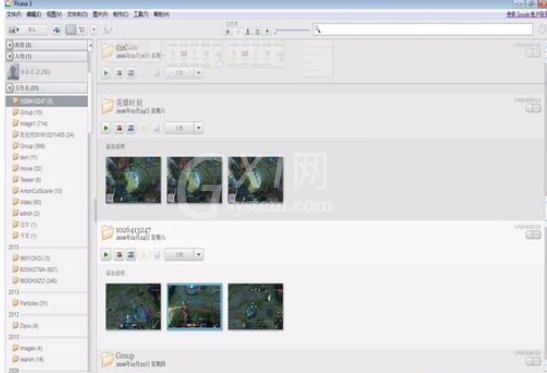Create movie presentation for folder 1026413247

pyautogui.click(x=130, y=255)
